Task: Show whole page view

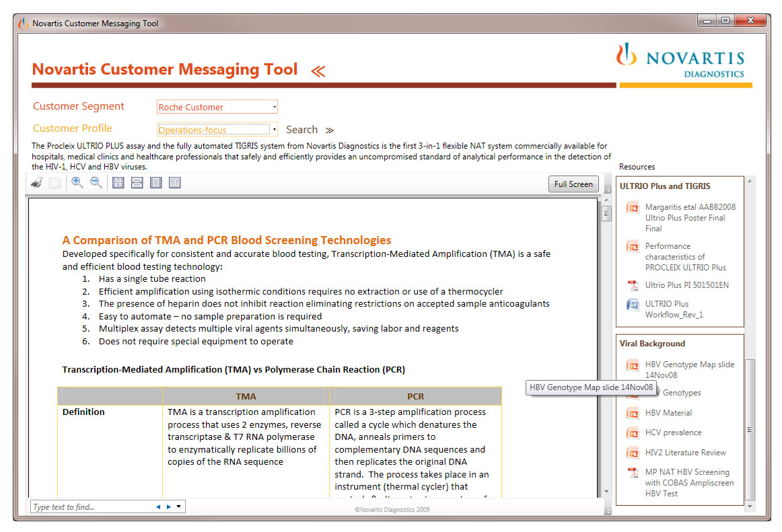Action: point(155,183)
